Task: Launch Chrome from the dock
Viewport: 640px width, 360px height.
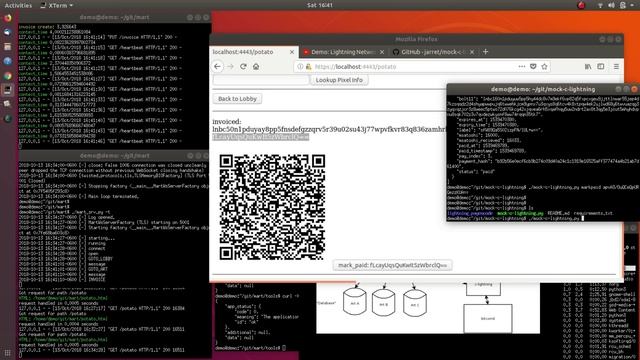Action: (x=7, y=76)
